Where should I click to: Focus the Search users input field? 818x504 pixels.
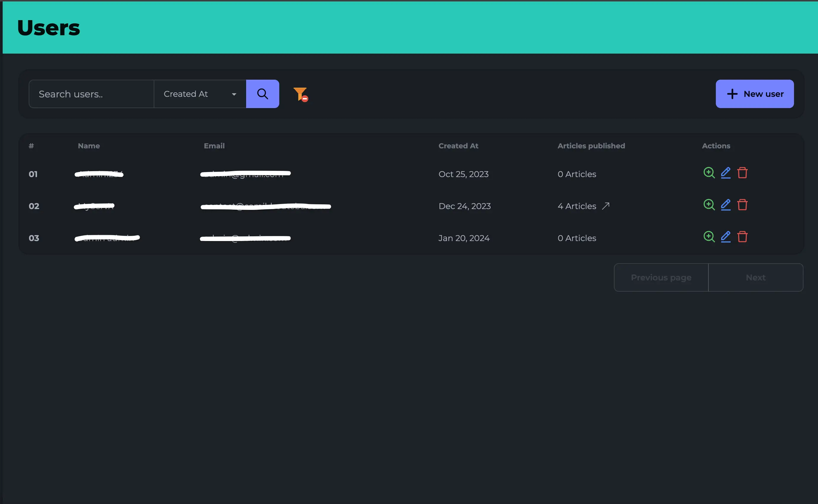91,94
